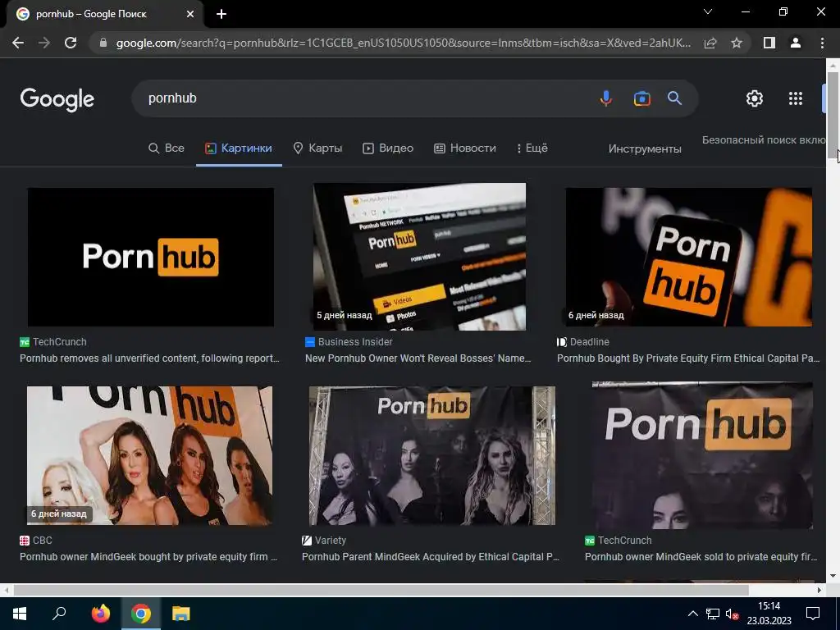The image size is (840, 630).
Task: Click title 'New Pornhub Owner Won't Reveal Bosses'
Action: pos(418,358)
